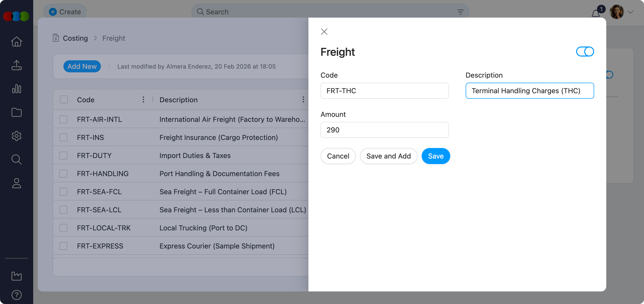The height and width of the screenshot is (304, 644).
Task: Open the Folders icon in the sidebar
Action: 16,112
